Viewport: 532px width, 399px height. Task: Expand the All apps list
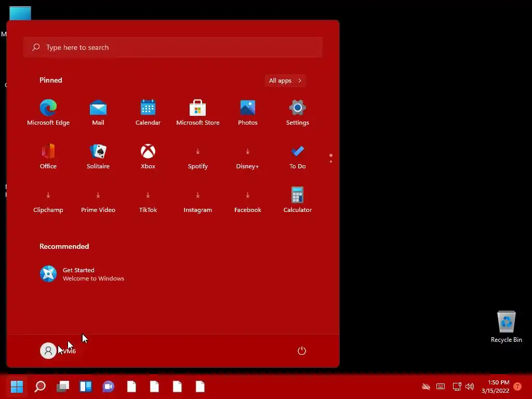[285, 81]
